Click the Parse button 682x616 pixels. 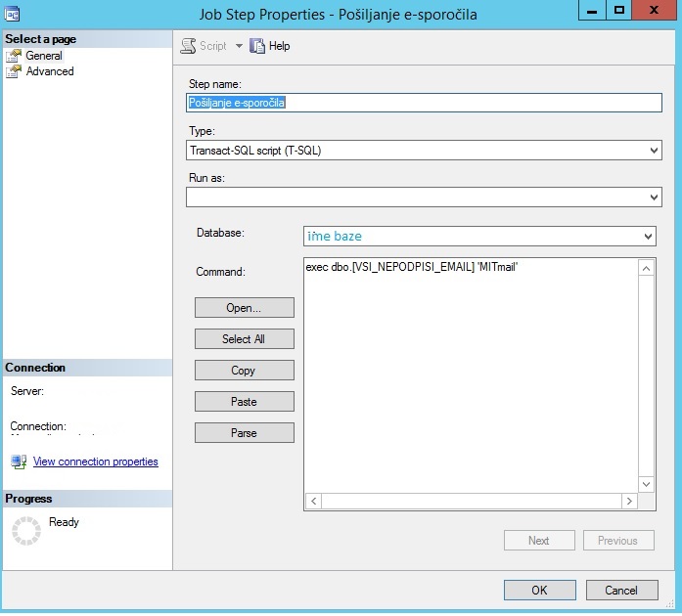click(x=244, y=433)
